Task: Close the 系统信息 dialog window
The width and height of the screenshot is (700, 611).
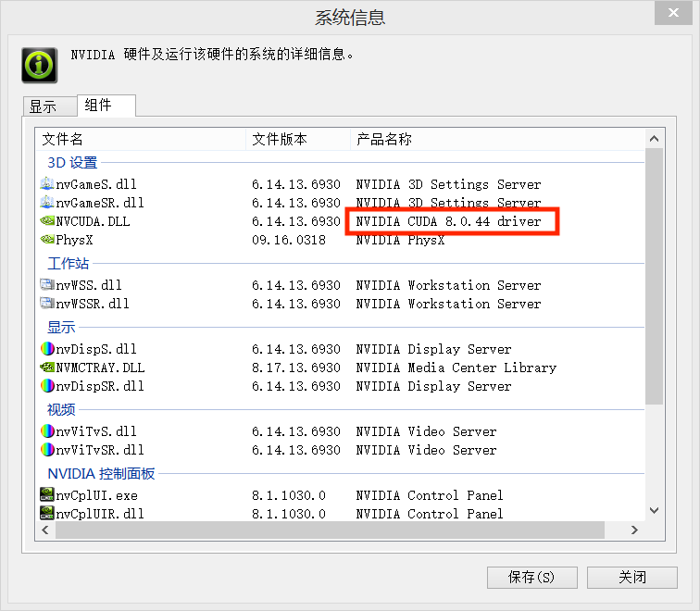Action: (x=673, y=12)
